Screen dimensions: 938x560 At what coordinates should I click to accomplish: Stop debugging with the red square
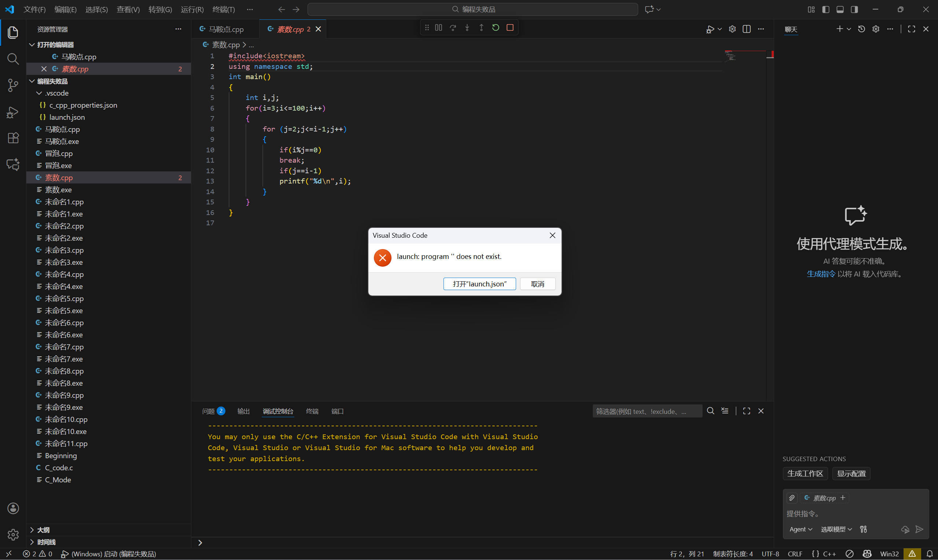pyautogui.click(x=510, y=27)
